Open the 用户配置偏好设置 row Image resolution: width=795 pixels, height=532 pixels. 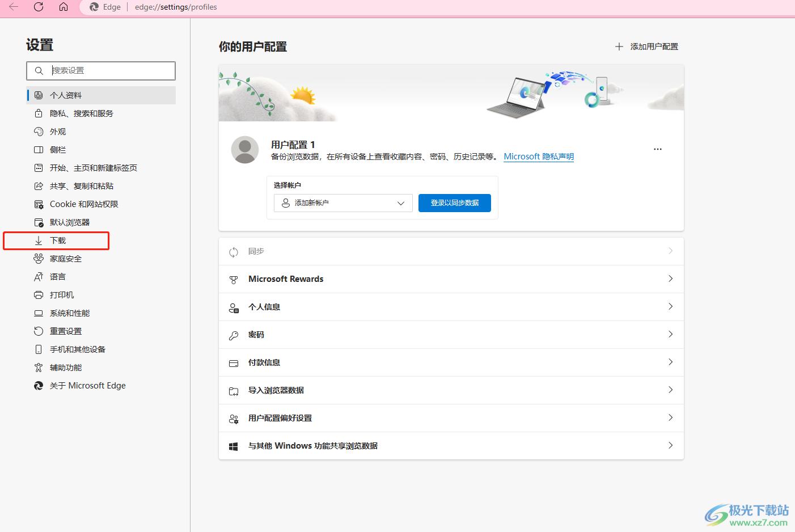coord(451,418)
